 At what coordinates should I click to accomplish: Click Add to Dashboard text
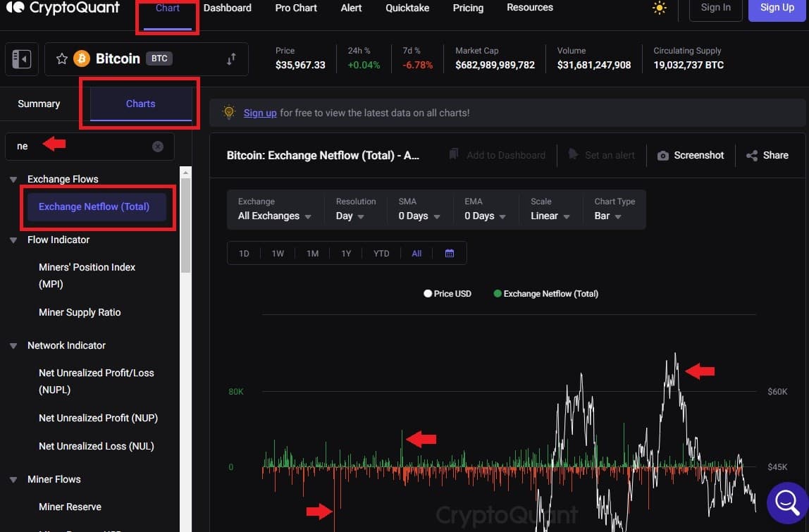pos(506,155)
